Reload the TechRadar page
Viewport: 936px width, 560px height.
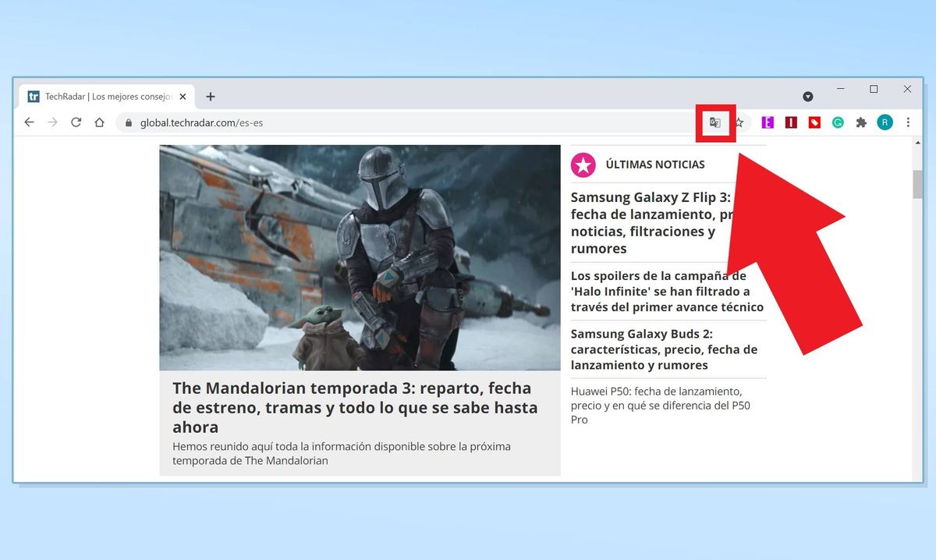pos(76,122)
